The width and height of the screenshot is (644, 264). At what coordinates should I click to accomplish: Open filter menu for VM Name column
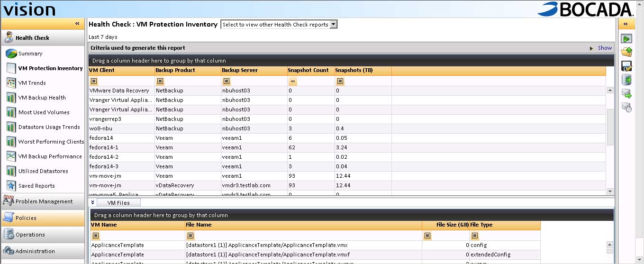tap(96, 236)
